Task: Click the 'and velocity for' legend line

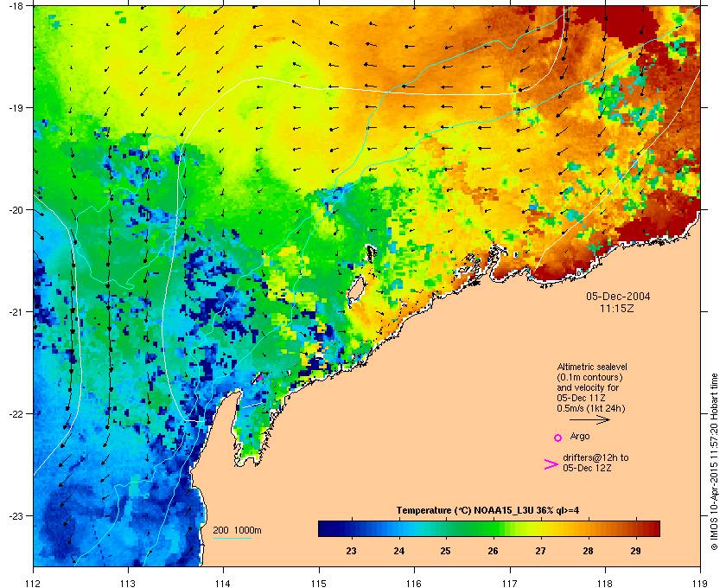Action: pyautogui.click(x=588, y=387)
